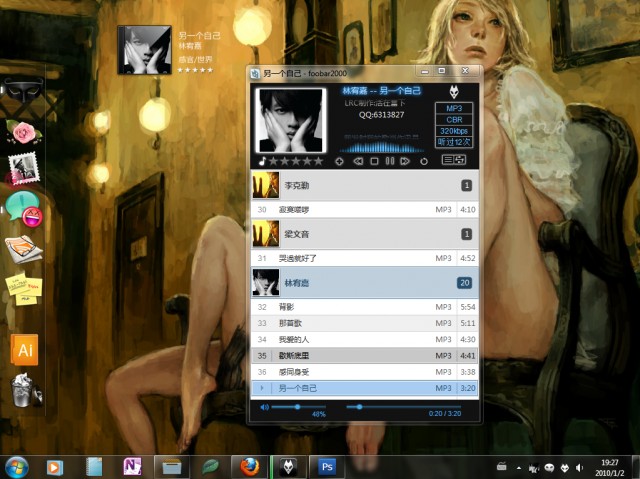The image size is (640, 479).
Task: Click the seek bar handle
Action: click(359, 407)
